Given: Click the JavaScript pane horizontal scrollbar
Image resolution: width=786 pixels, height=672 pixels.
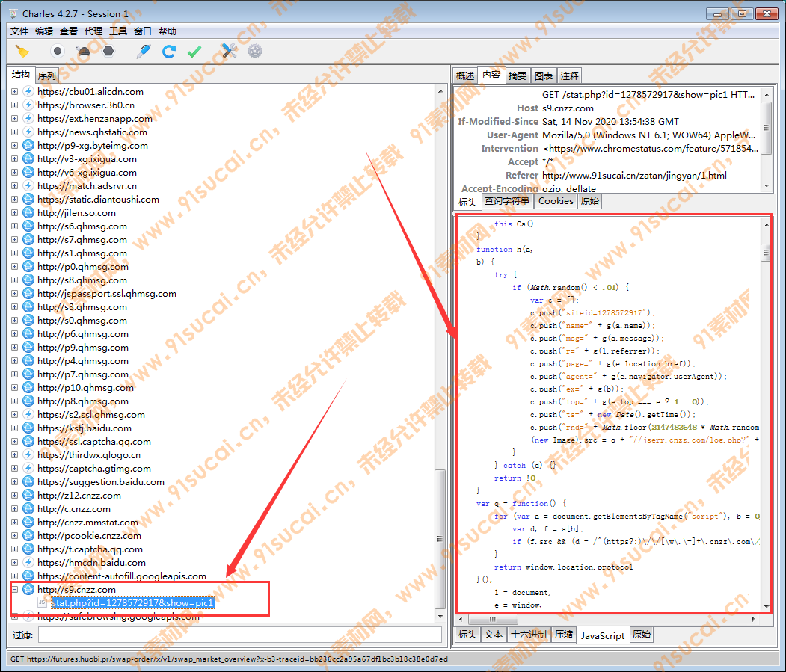Looking at the screenshot, I should pos(607,619).
